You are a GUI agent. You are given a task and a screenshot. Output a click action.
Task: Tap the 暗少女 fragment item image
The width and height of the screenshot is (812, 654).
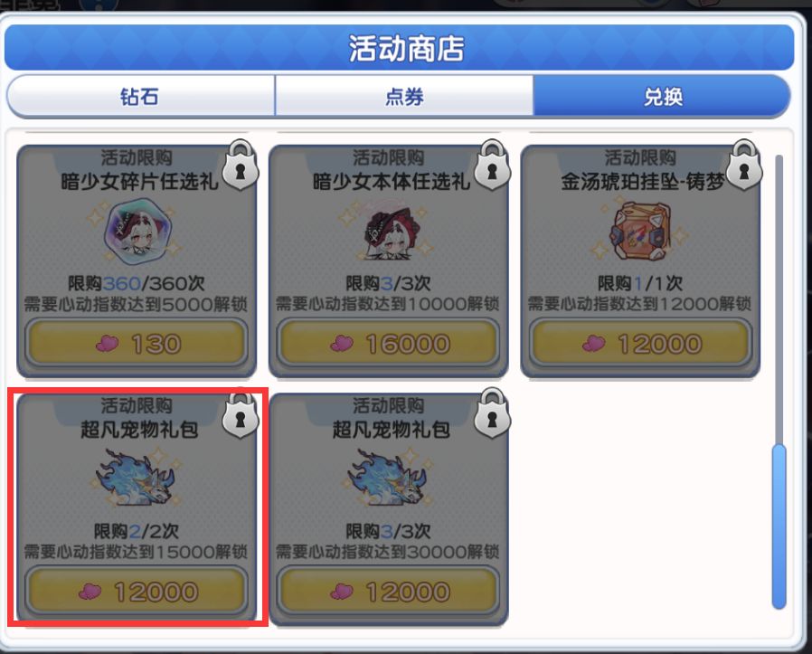[x=137, y=233]
